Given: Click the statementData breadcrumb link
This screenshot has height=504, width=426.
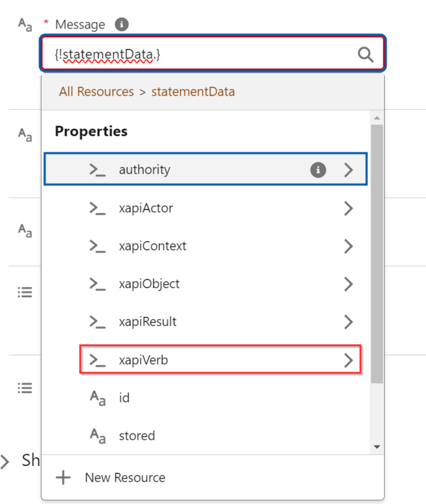Looking at the screenshot, I should [193, 92].
